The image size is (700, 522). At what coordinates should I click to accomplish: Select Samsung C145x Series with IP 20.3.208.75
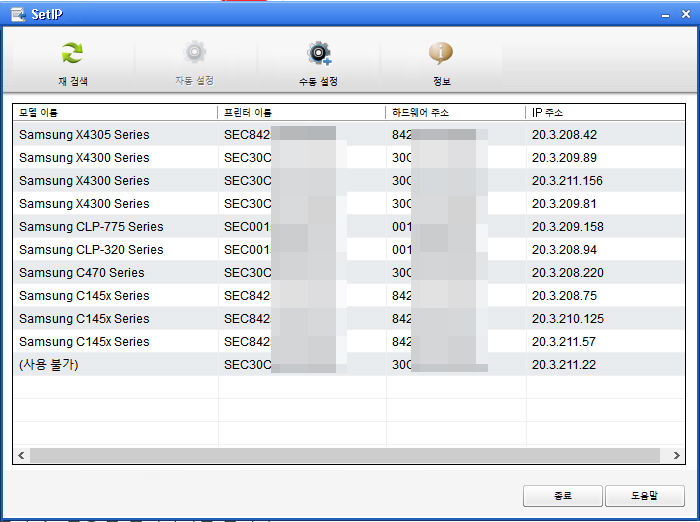[349, 296]
